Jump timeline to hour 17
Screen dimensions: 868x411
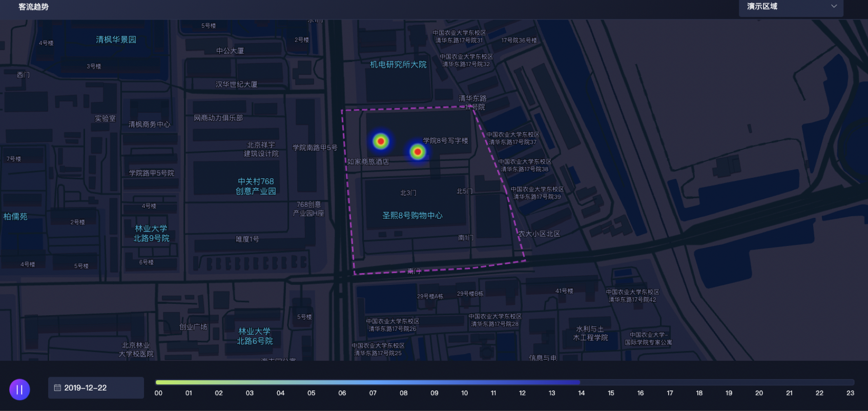click(670, 393)
